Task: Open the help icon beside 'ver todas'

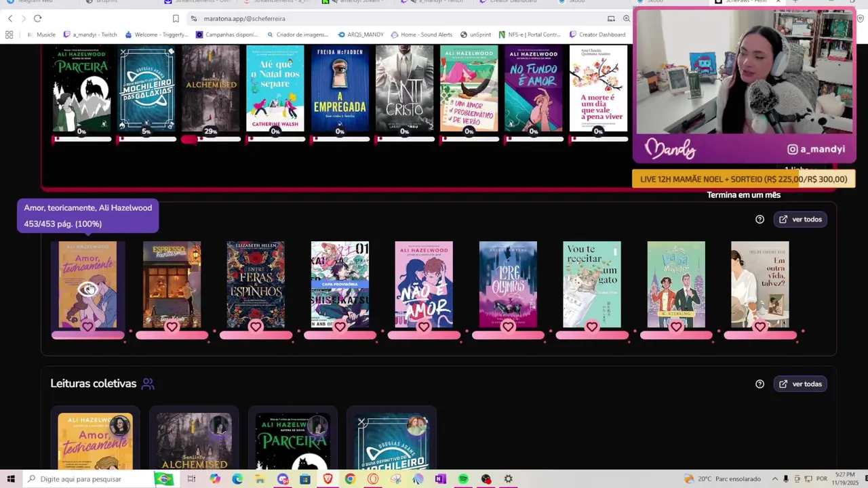Action: point(759,384)
